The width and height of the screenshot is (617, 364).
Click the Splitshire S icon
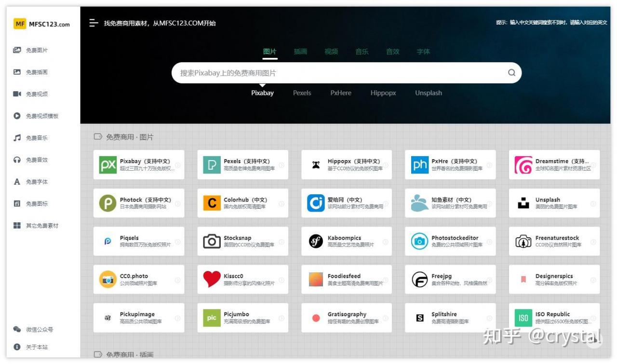(419, 318)
